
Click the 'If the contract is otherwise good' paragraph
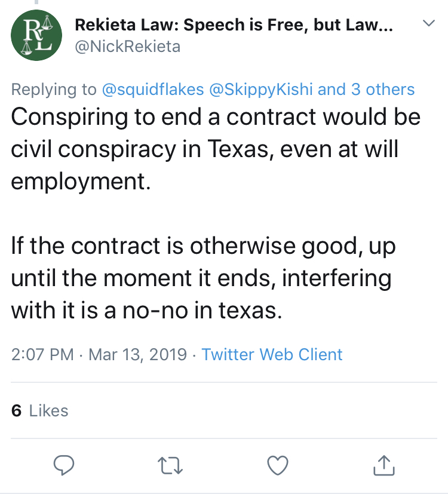204,278
